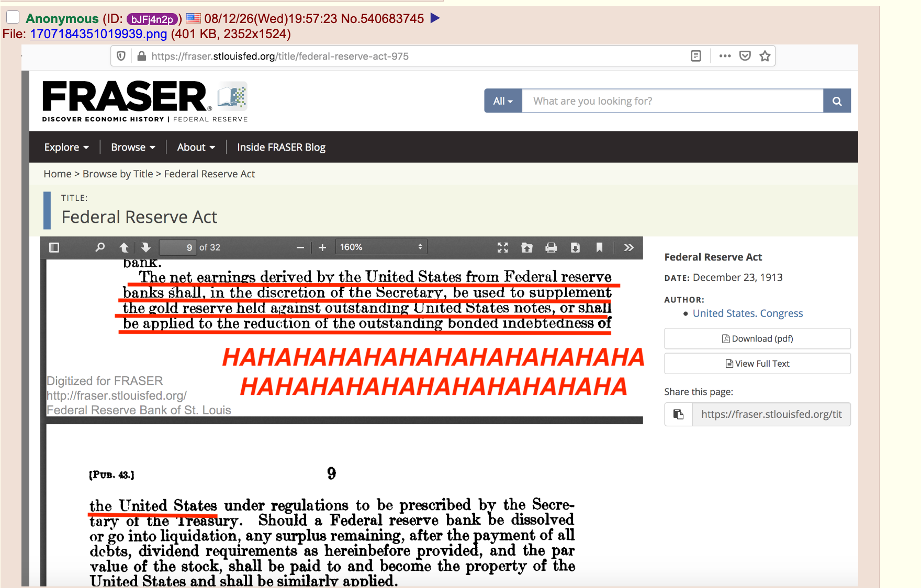Click the page number field showing 9
Viewport: 921px width, 588px height.
pyautogui.click(x=177, y=247)
